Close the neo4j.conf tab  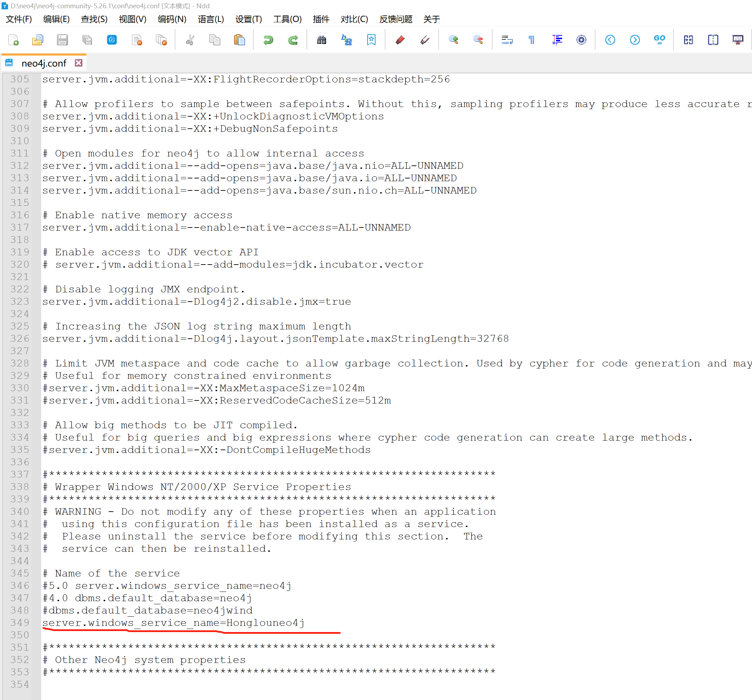coord(78,63)
